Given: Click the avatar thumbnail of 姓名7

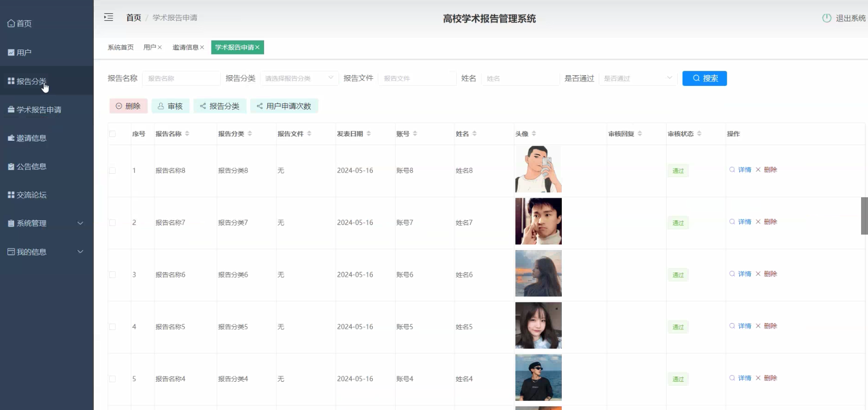Looking at the screenshot, I should tap(538, 221).
